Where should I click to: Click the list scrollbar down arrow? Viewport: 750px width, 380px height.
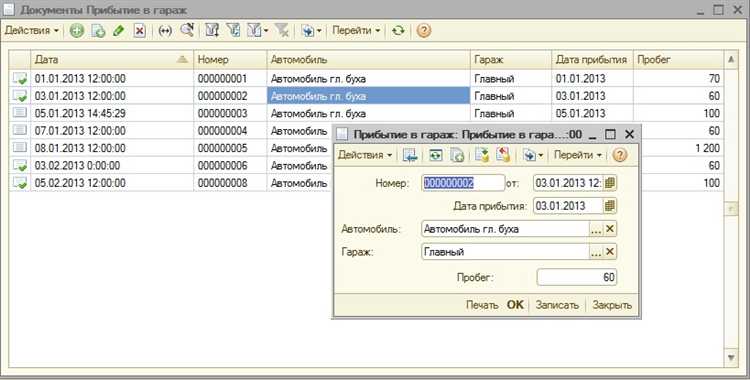point(731,357)
